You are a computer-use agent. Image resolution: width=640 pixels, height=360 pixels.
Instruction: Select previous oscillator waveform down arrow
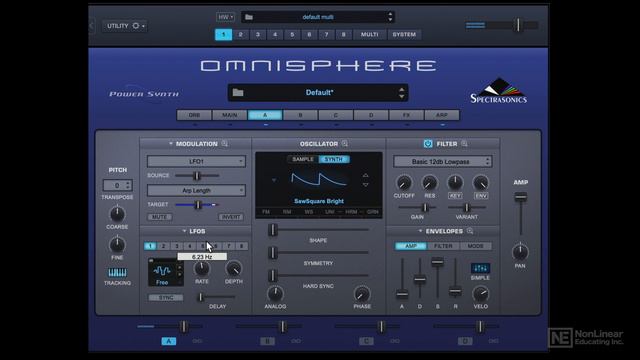[366, 185]
